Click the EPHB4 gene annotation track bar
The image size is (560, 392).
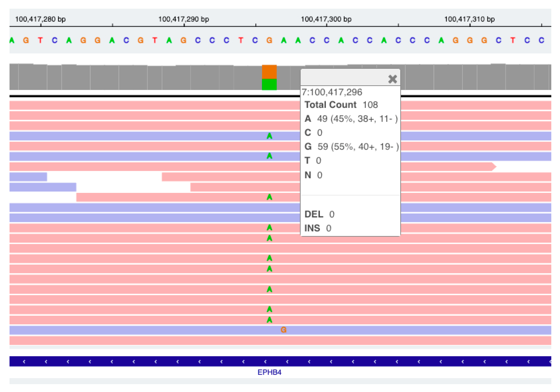coord(280,361)
